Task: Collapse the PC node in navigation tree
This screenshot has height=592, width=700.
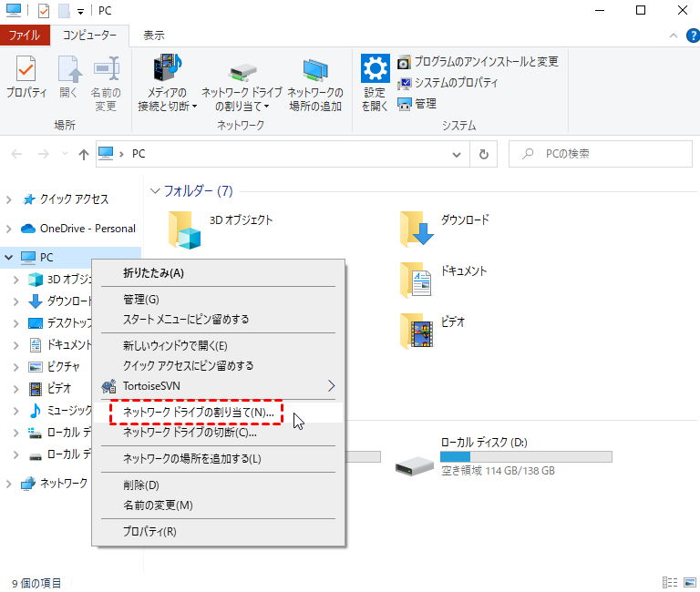Action: [8, 258]
